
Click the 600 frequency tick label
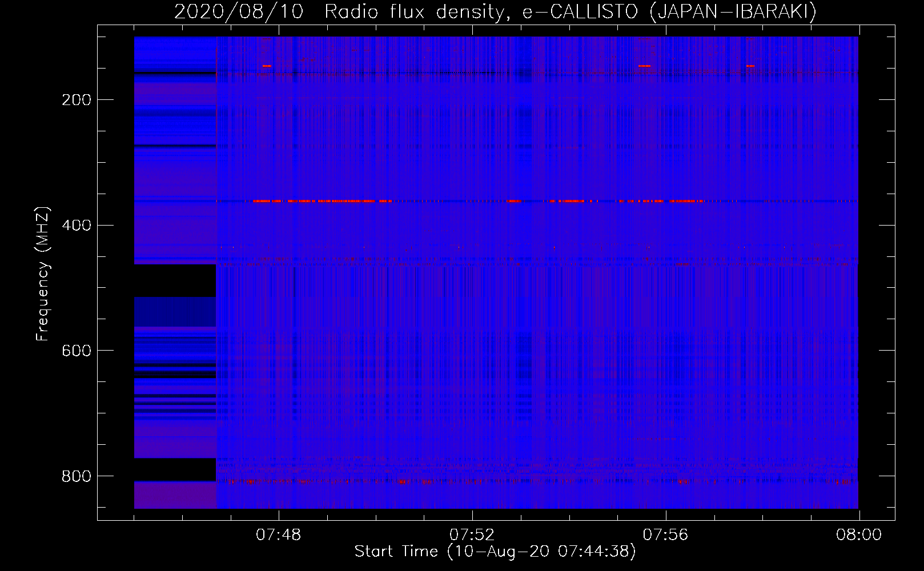point(77,351)
